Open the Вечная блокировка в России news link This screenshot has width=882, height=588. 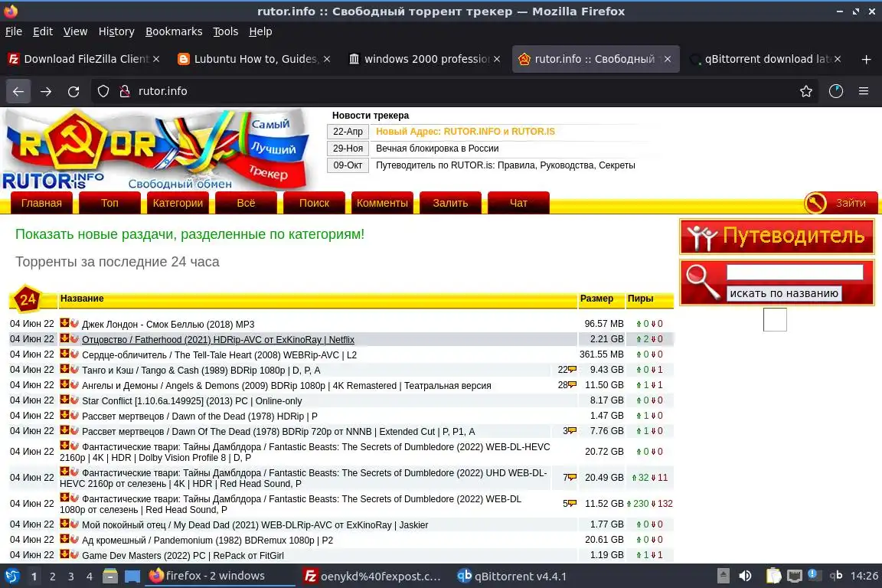[437, 149]
